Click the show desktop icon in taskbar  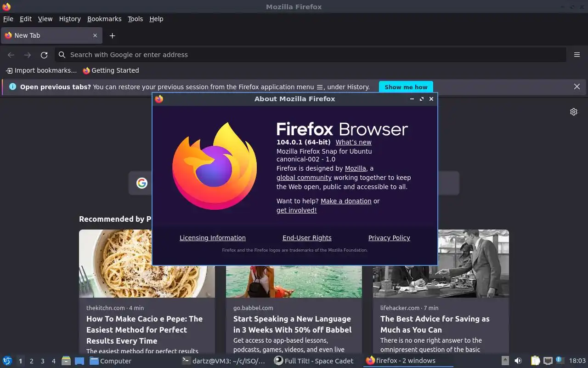(x=79, y=361)
